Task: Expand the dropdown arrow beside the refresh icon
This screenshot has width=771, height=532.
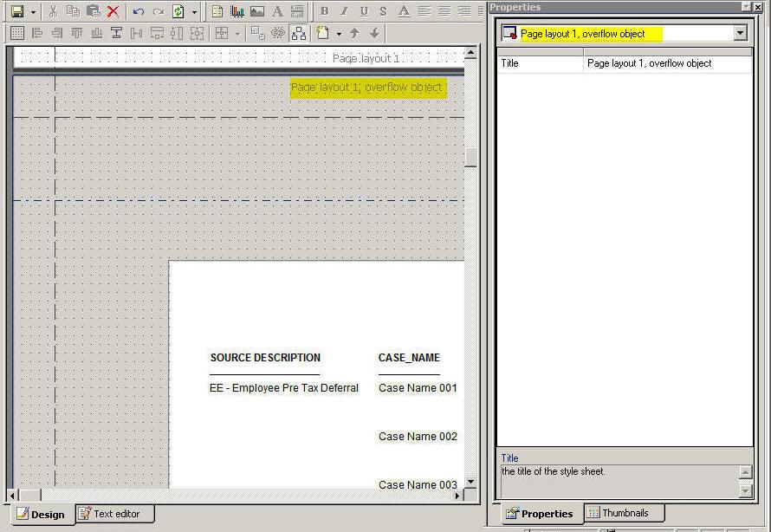Action: pyautogui.click(x=194, y=11)
